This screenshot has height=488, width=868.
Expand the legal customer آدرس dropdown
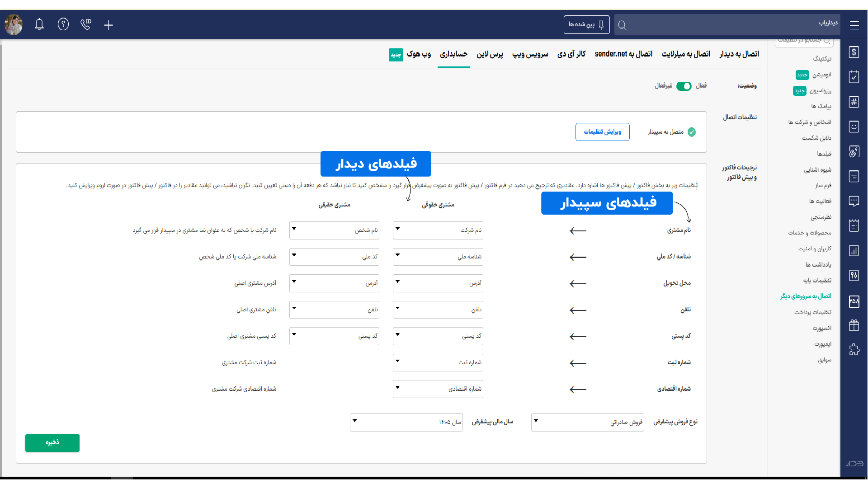pyautogui.click(x=438, y=283)
